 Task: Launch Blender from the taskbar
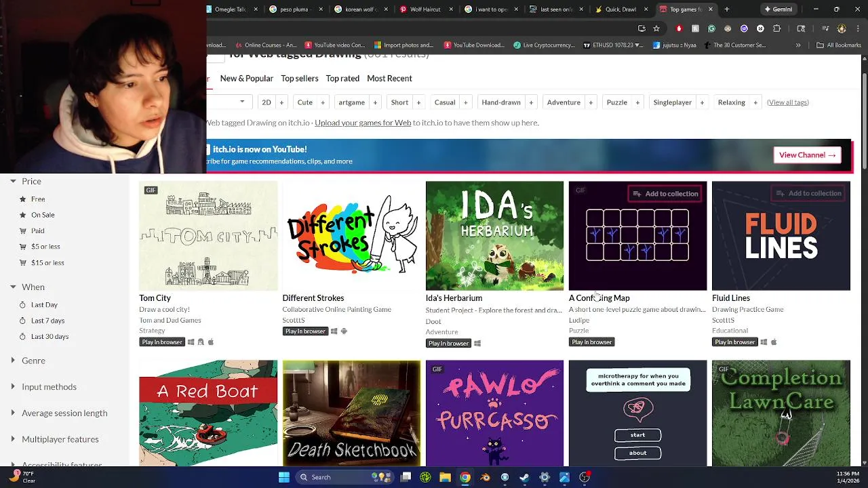pyautogui.click(x=485, y=477)
